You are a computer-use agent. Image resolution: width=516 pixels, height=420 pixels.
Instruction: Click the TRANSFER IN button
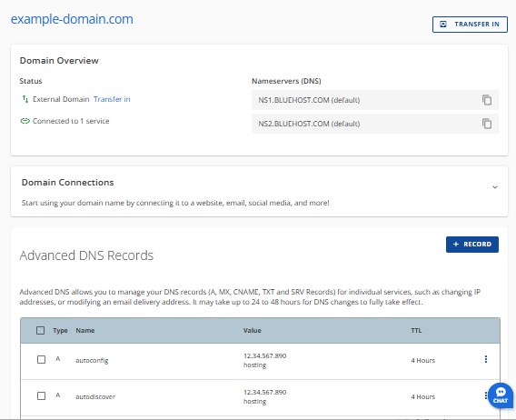click(470, 25)
